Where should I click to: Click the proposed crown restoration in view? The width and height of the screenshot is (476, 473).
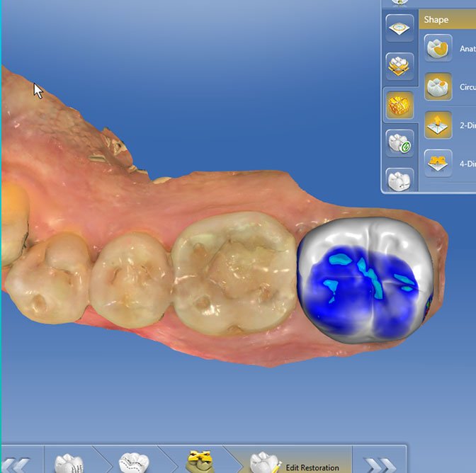365,280
